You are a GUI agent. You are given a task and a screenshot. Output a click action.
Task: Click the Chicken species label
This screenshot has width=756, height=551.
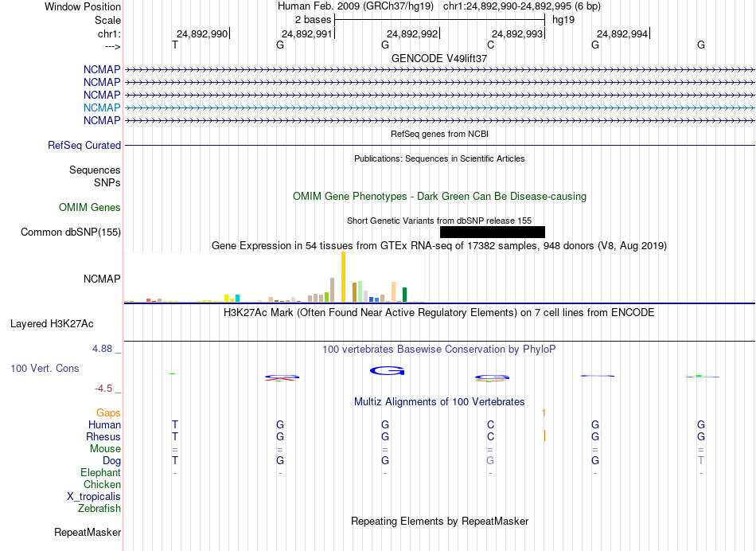(x=102, y=484)
